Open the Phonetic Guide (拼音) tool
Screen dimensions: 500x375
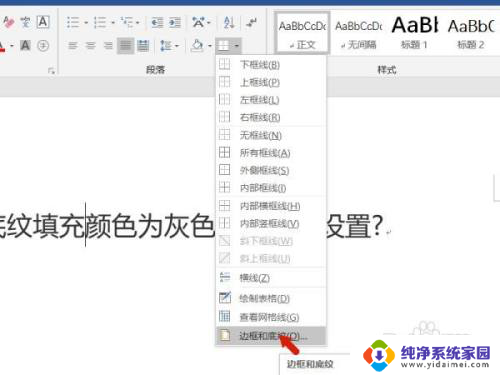[25, 22]
